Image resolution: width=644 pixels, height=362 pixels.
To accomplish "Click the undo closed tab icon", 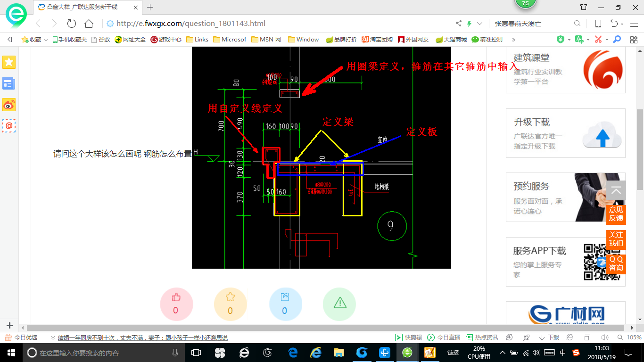I will [614, 24].
